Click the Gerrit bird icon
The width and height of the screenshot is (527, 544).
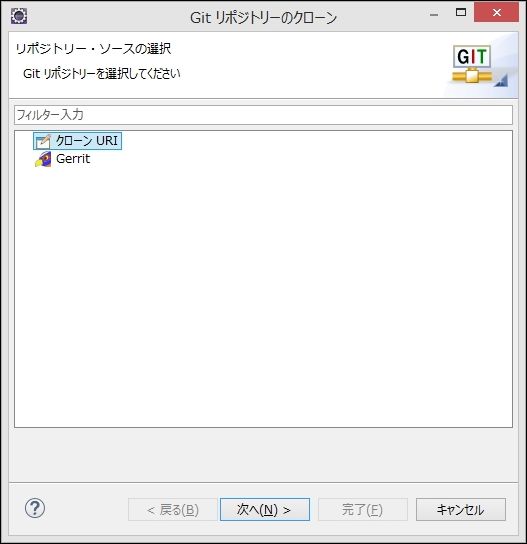click(43, 159)
